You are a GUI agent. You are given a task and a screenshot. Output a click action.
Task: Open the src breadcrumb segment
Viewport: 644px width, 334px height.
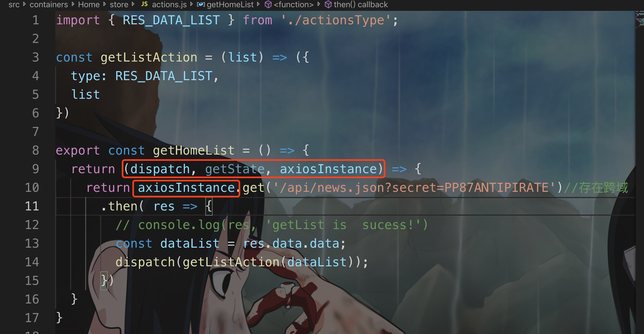click(14, 4)
